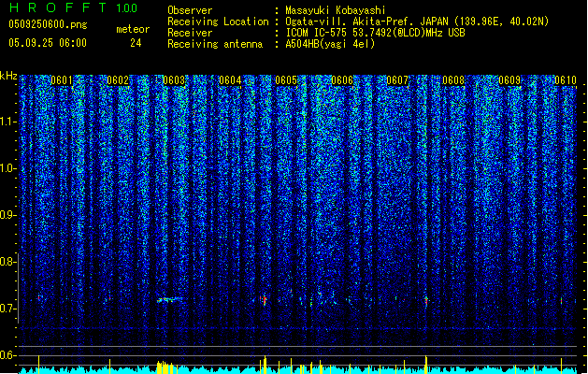Click the 0604 time marker
The height and width of the screenshot is (374, 588).
230,80
